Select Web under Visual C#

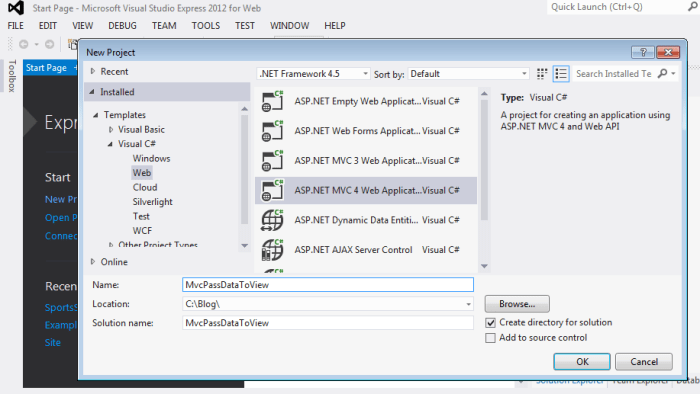142,173
